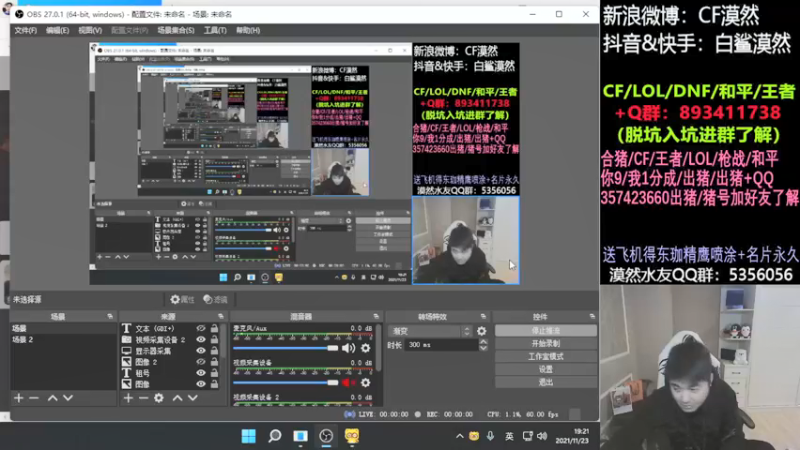Pop out the 控件 dock panel
Image resolution: width=800 pixels, height=450 pixels.
click(592, 317)
